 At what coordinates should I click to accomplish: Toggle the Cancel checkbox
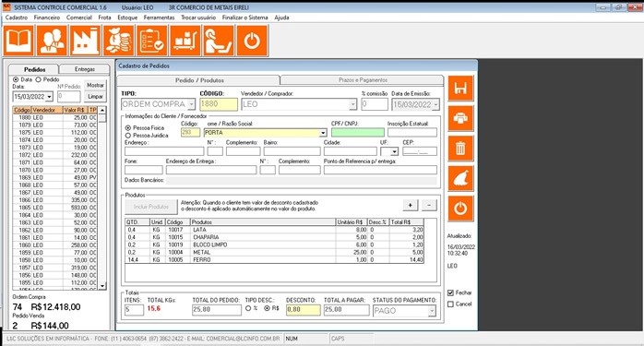450,304
